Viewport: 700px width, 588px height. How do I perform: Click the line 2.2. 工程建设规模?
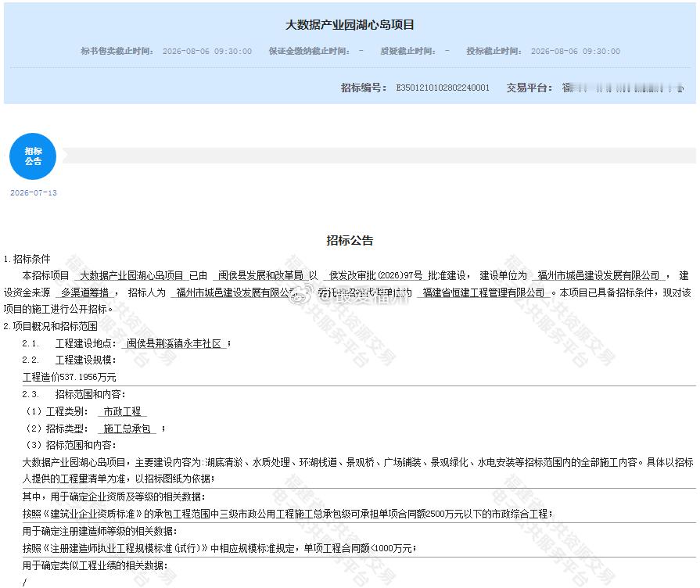point(69,360)
